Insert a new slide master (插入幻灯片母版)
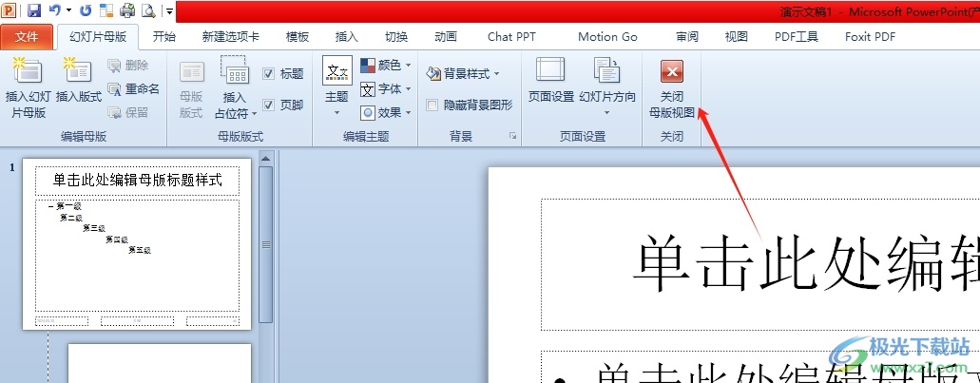Viewport: 980px width, 383px height. pyautogui.click(x=28, y=86)
